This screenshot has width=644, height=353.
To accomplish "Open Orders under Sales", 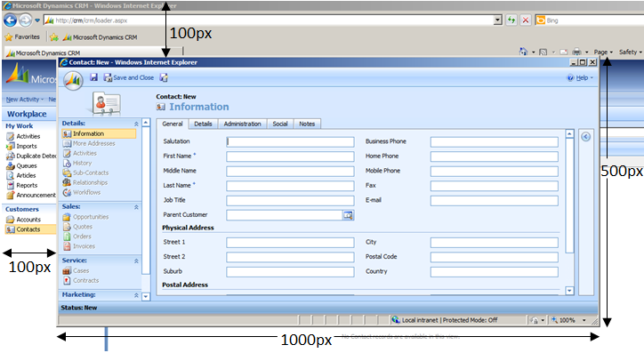I will point(77,237).
